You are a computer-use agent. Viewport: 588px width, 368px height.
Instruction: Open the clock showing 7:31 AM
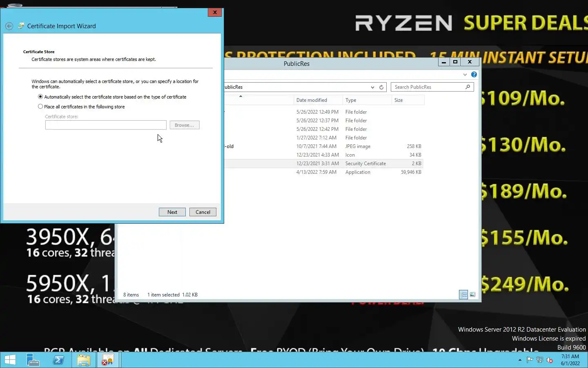point(570,360)
